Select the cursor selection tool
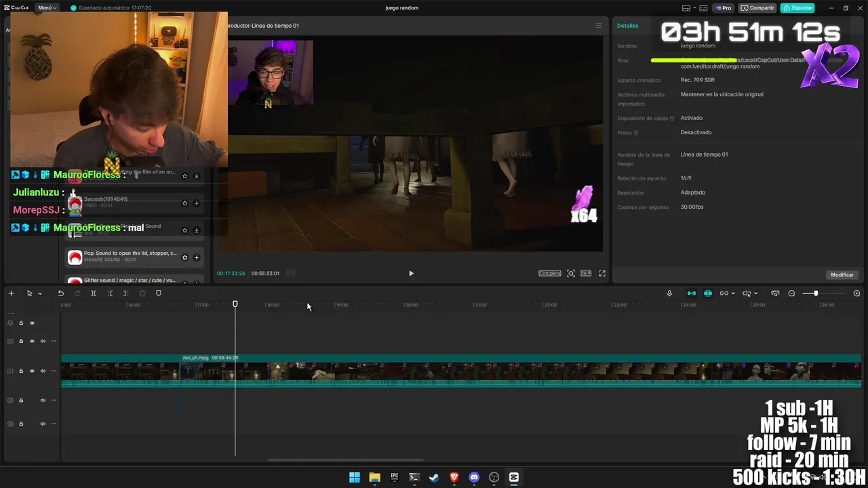 (29, 293)
